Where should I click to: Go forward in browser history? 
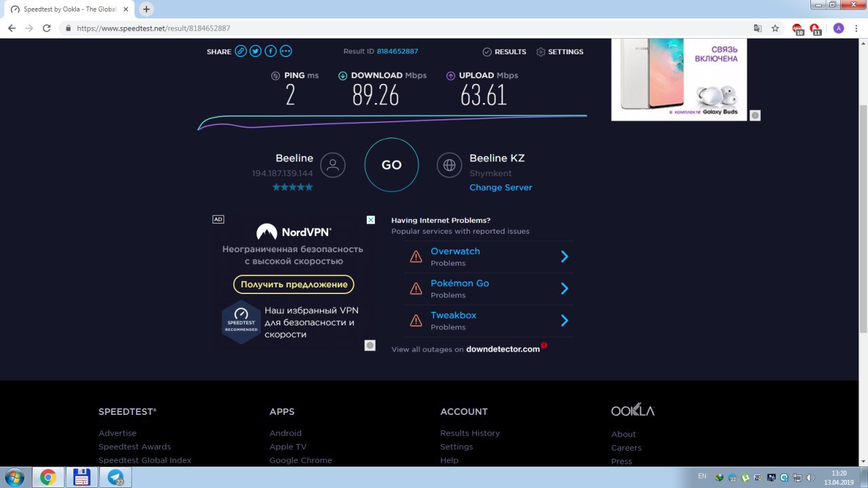click(29, 28)
